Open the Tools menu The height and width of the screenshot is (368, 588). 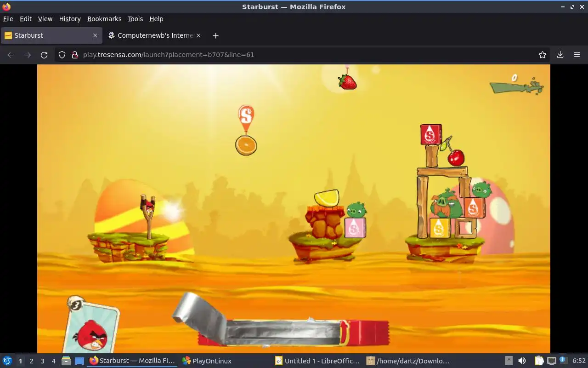click(x=135, y=19)
